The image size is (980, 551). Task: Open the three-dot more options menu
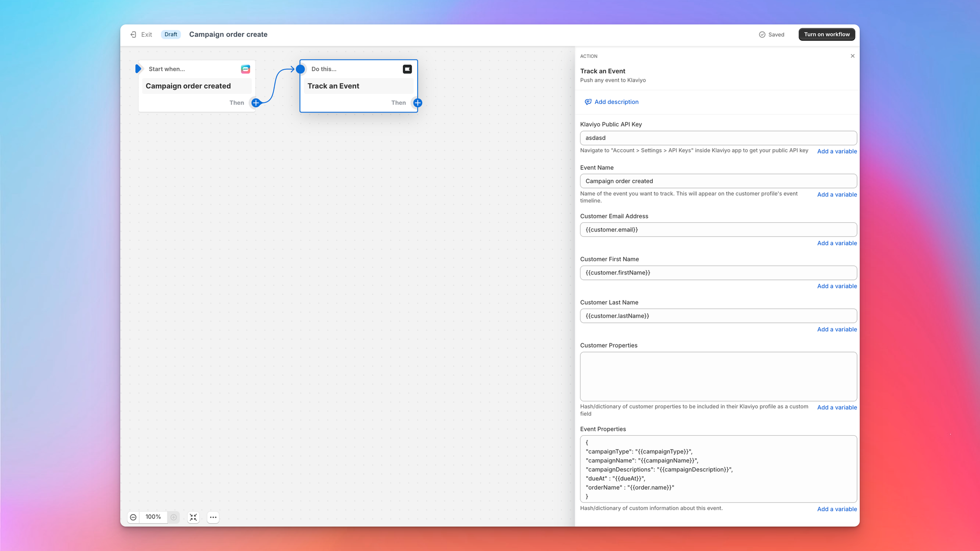tap(213, 517)
